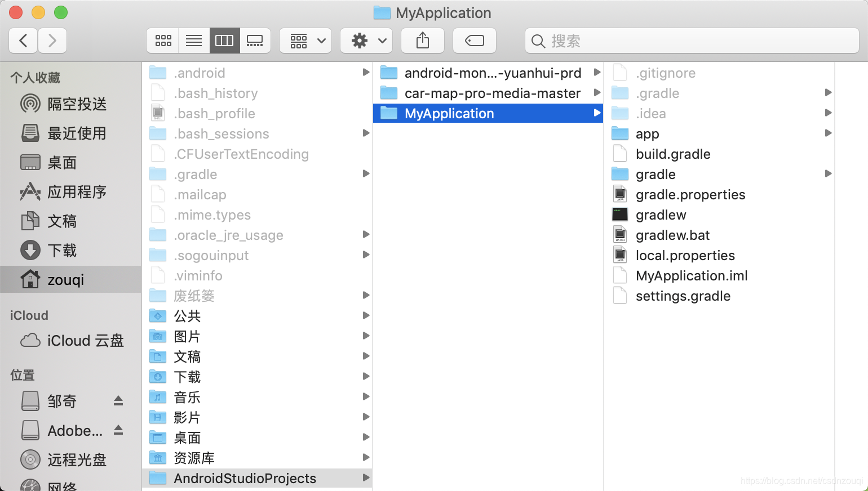Select the .bash_history file

[257, 93]
